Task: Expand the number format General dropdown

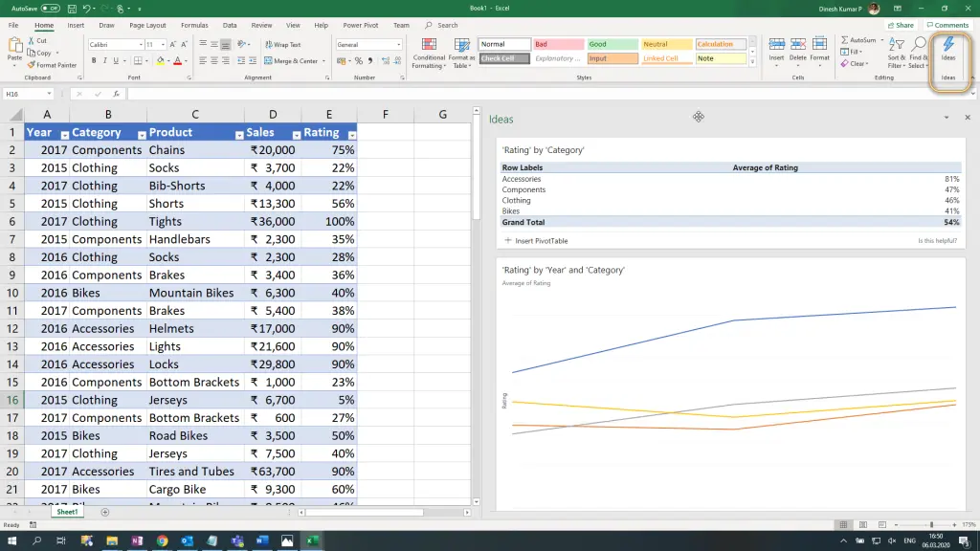Action: (399, 45)
